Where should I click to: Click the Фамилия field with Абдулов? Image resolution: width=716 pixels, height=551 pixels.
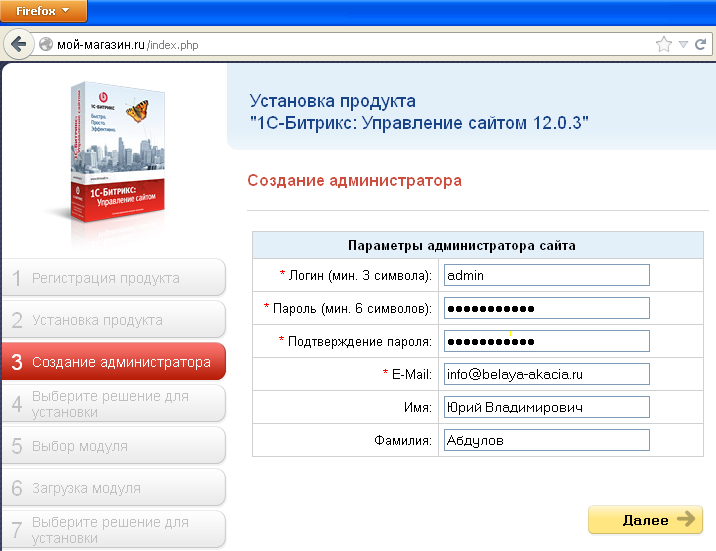pyautogui.click(x=547, y=440)
